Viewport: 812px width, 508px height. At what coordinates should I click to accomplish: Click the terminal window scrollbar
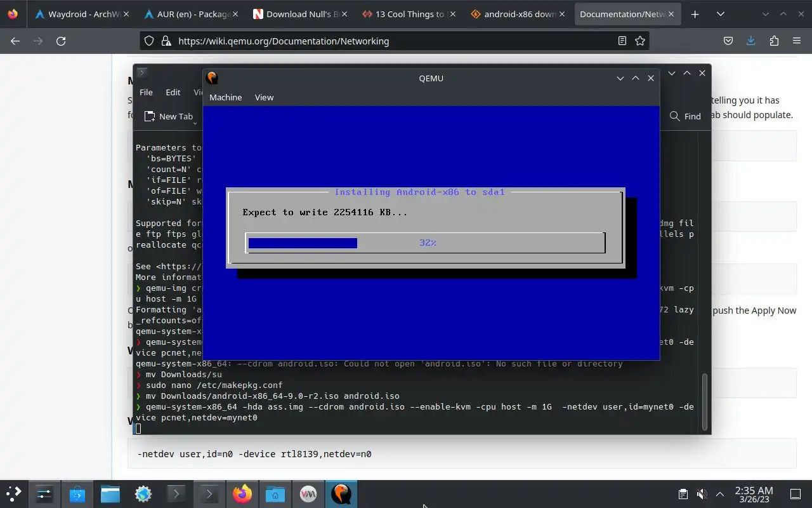(x=704, y=402)
